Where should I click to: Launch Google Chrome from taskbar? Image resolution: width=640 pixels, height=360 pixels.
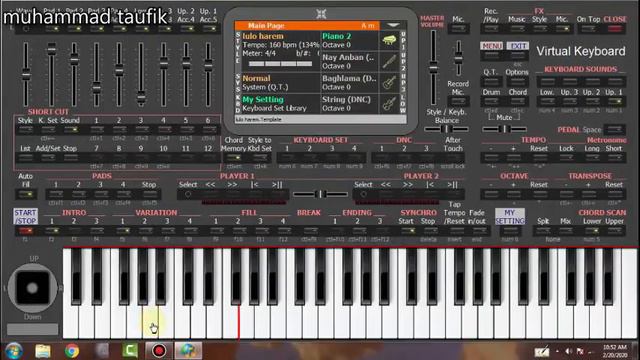click(x=72, y=351)
